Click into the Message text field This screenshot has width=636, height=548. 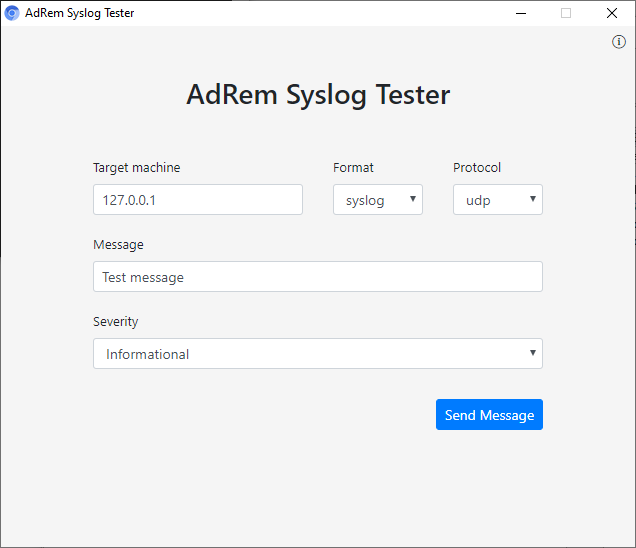(318, 277)
